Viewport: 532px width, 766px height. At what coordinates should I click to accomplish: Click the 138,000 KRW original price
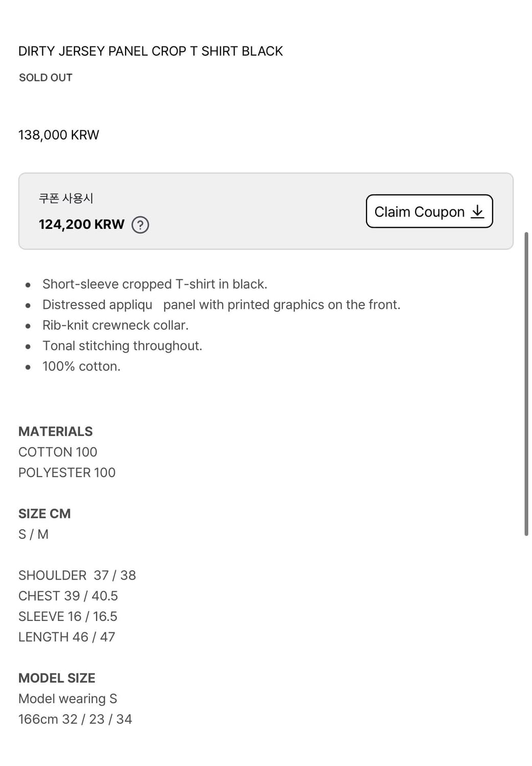(59, 135)
